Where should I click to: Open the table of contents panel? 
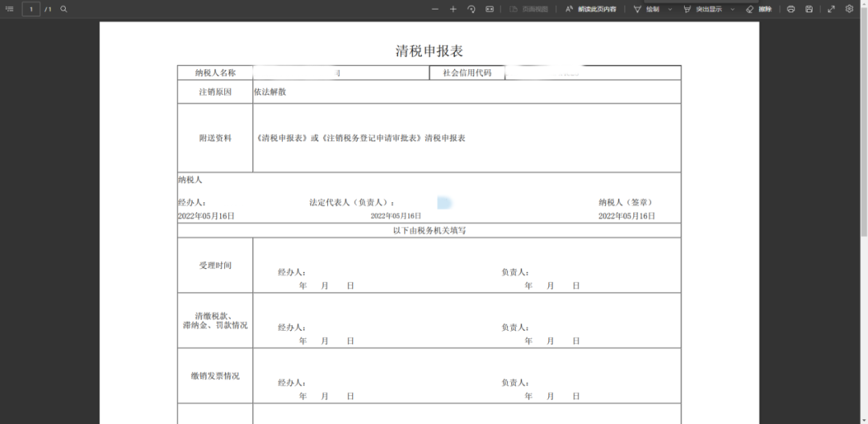[10, 9]
